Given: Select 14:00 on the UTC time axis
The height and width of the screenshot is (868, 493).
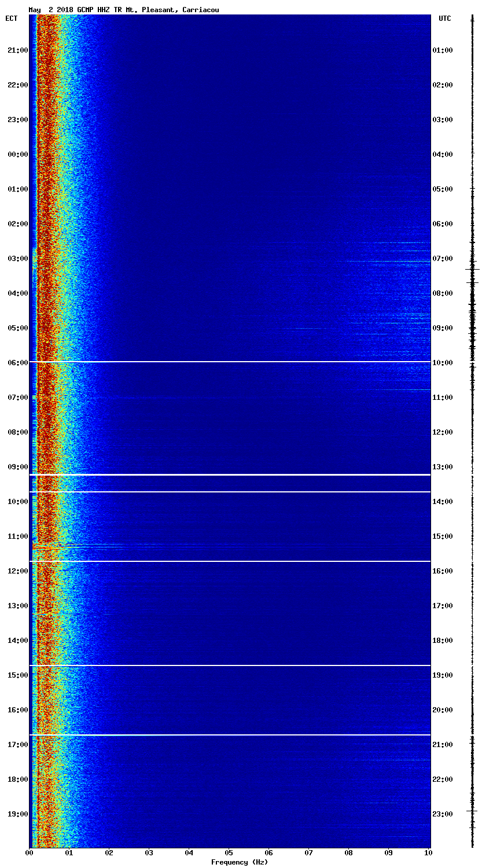Looking at the screenshot, I should [x=443, y=502].
